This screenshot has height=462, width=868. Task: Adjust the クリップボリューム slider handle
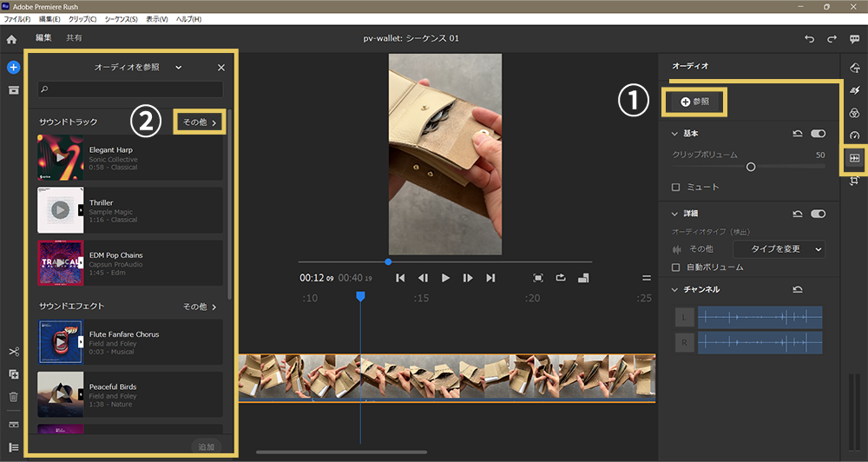tap(751, 167)
